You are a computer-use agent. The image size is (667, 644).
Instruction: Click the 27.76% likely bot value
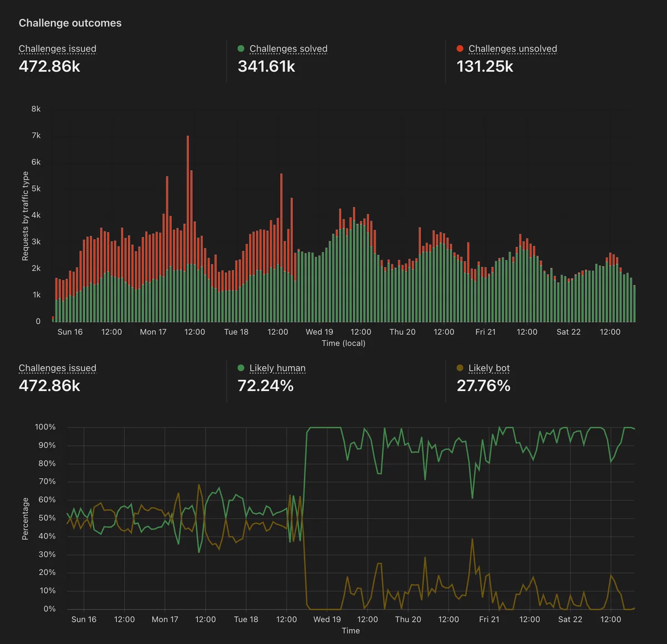484,385
